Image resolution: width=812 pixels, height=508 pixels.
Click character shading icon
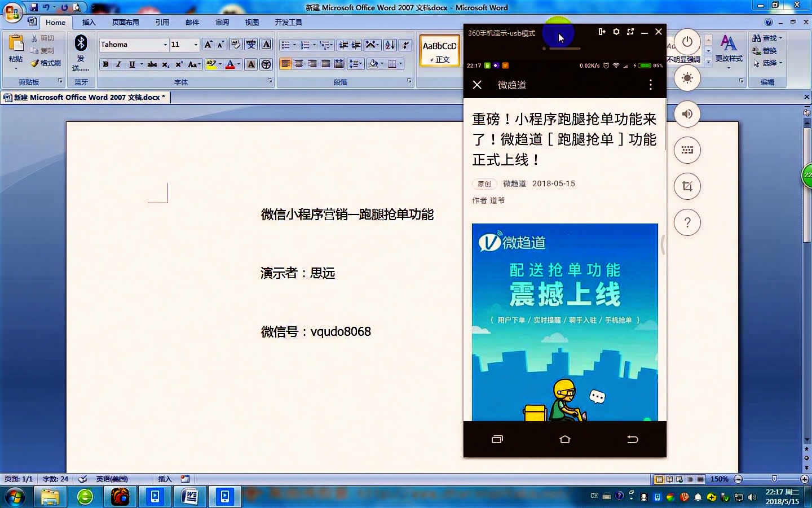tap(251, 64)
